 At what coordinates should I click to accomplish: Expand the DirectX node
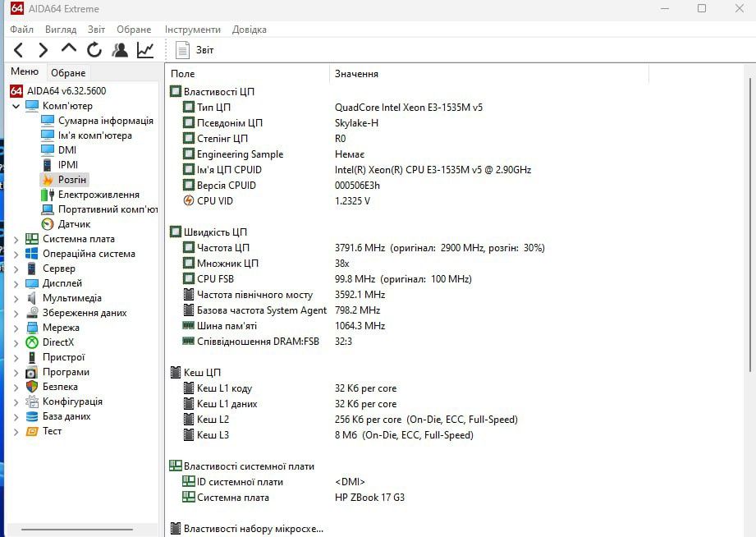pyautogui.click(x=16, y=342)
